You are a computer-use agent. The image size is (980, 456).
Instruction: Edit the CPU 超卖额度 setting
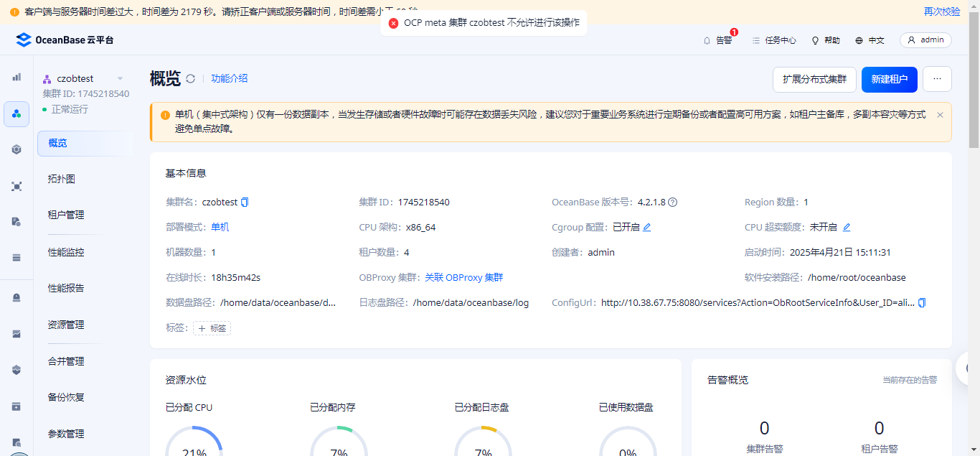point(847,228)
